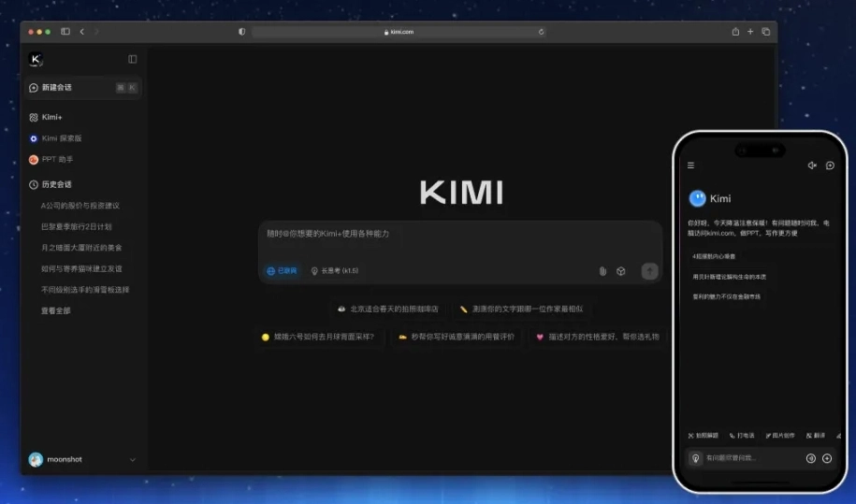
Task: Select the third phone suggestion ending with 金融市场
Action: pos(726,296)
